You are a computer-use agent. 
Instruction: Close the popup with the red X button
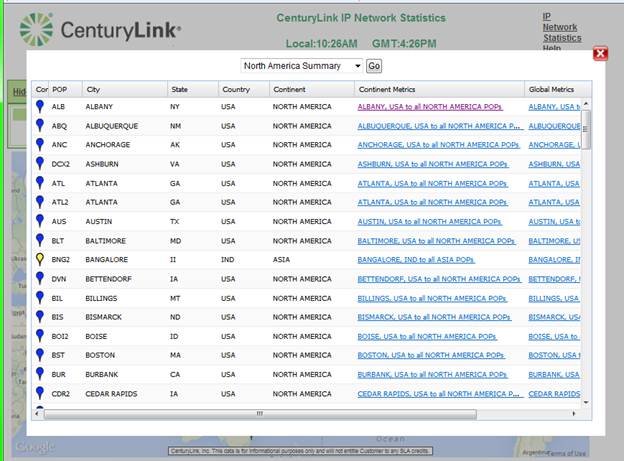pos(600,53)
